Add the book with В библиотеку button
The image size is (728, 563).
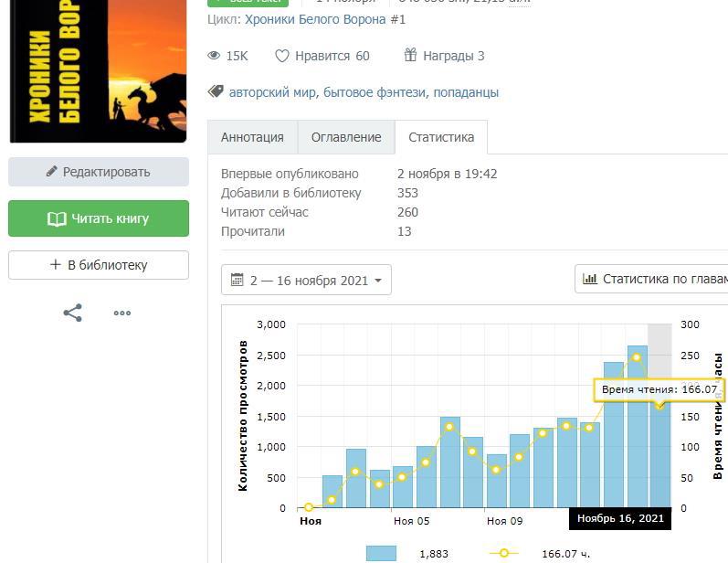(x=99, y=265)
